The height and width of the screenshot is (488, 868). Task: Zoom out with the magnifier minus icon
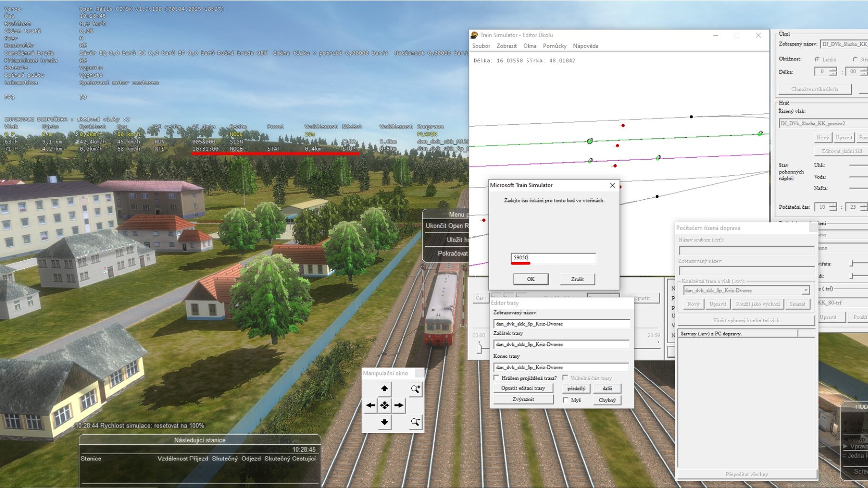(x=415, y=422)
